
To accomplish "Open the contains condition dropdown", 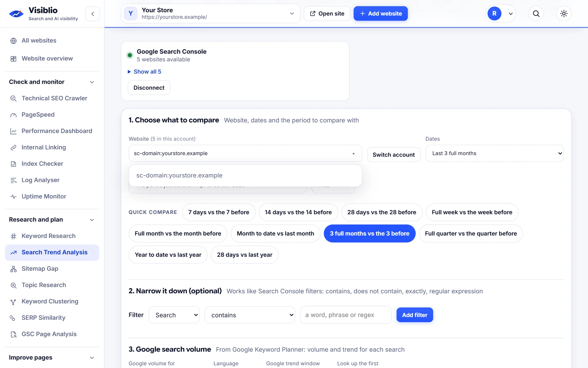I will 250,315.
